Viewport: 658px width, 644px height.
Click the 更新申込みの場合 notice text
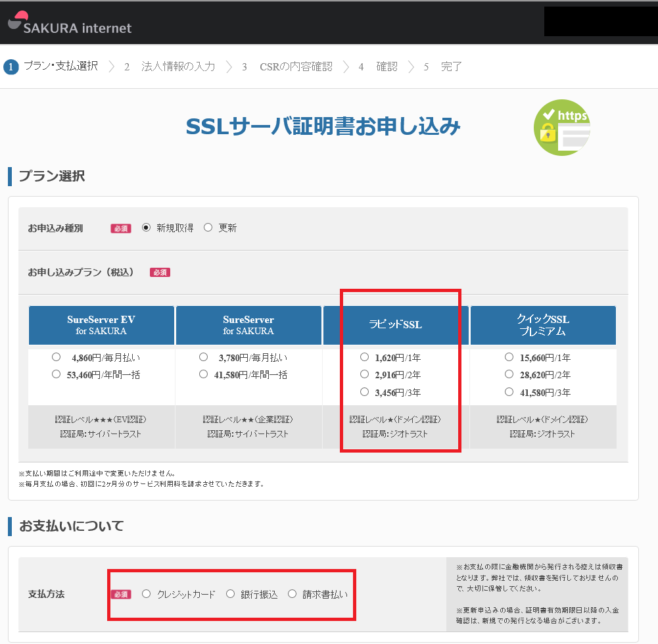tap(538, 616)
